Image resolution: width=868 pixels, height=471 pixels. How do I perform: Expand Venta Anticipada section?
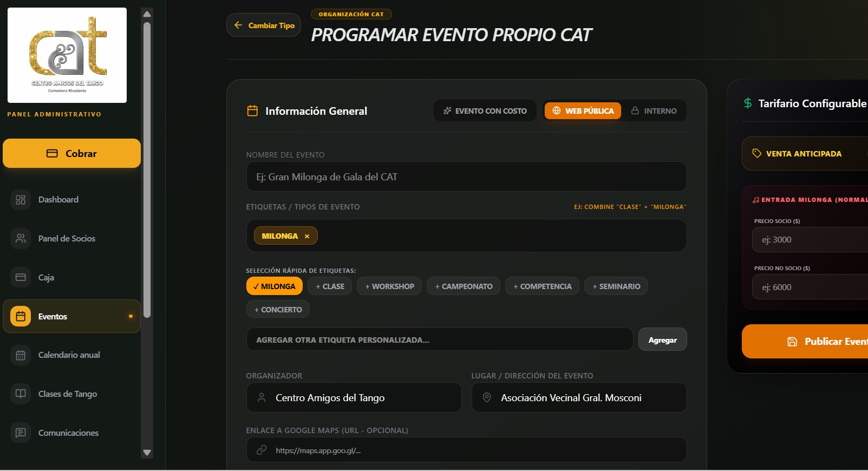point(805,153)
